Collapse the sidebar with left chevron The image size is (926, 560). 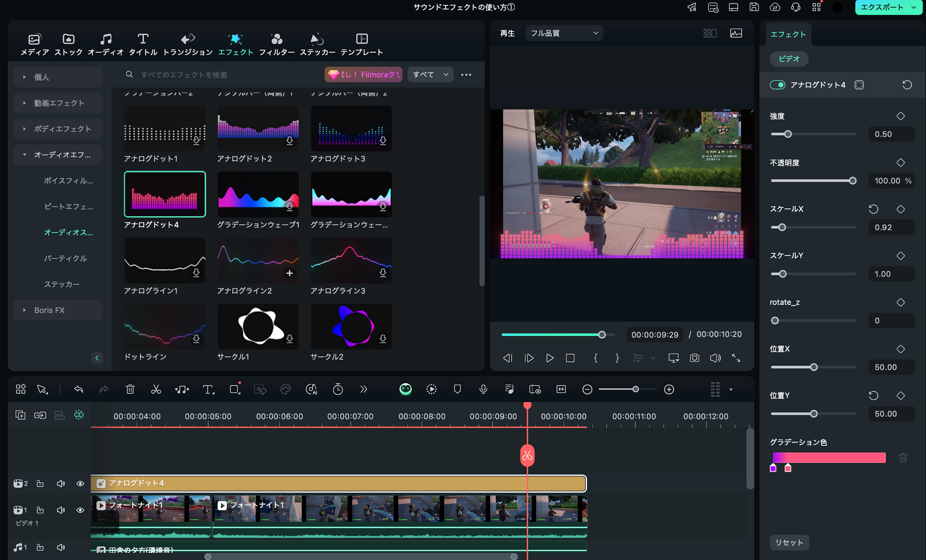pos(97,358)
